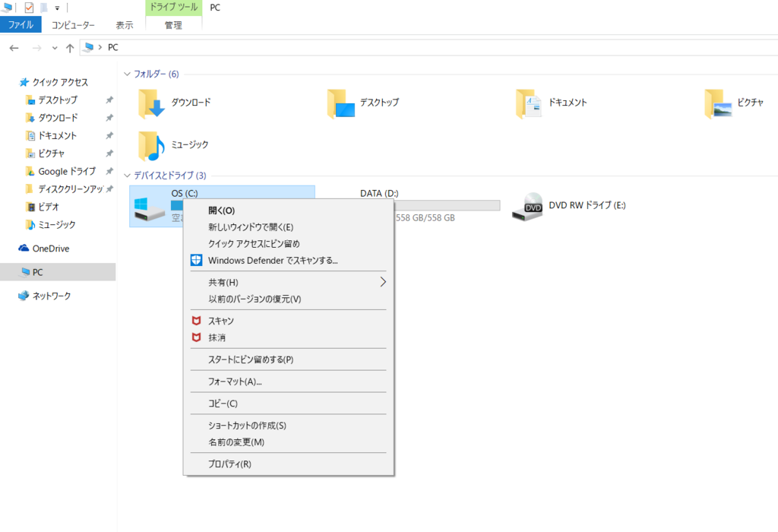Click the McAfee スキャン shield icon

196,321
